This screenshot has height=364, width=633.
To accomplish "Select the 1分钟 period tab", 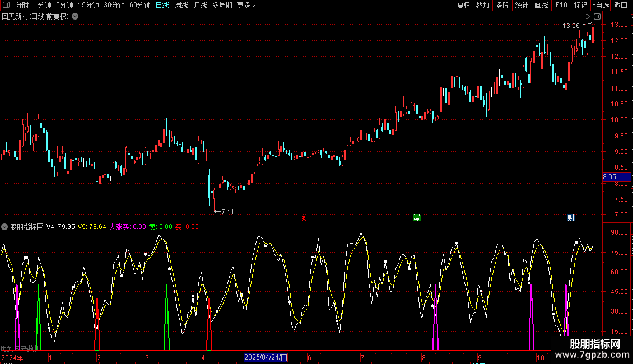I will pyautogui.click(x=43, y=5).
